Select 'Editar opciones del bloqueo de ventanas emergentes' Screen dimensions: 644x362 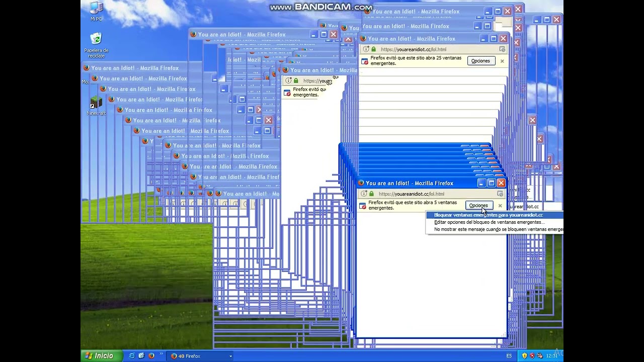(x=495, y=222)
